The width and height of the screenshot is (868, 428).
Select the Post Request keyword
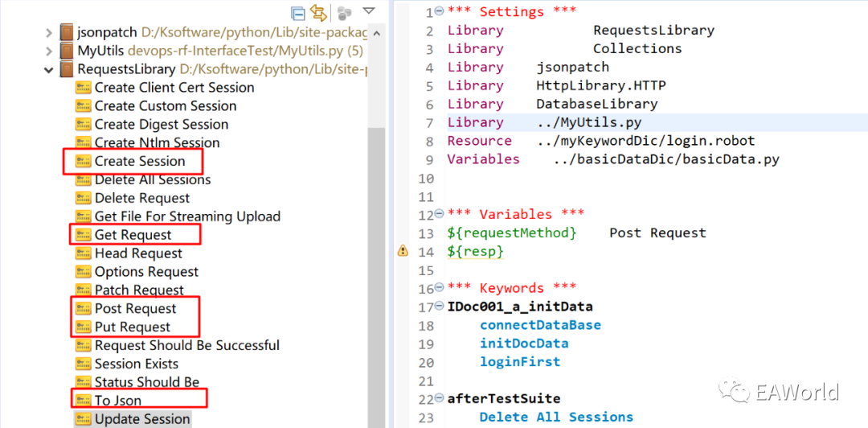136,308
